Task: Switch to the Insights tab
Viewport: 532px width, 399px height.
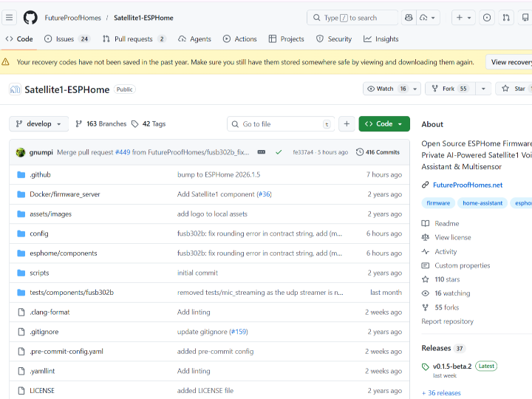Action: [381, 39]
